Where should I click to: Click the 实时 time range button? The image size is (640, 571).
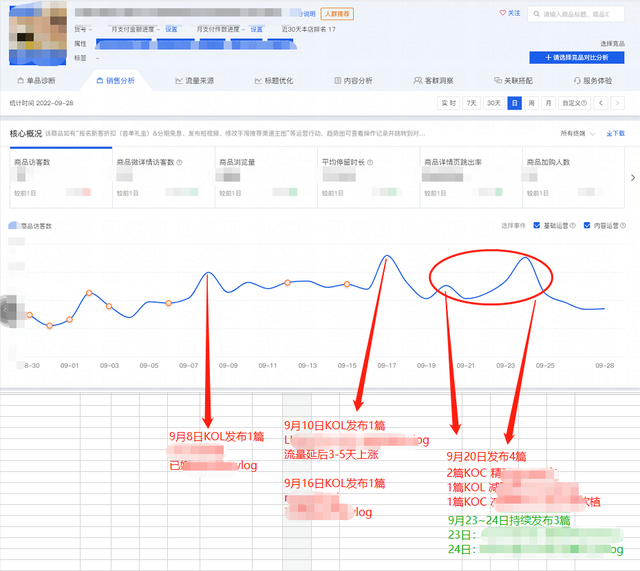coord(448,103)
